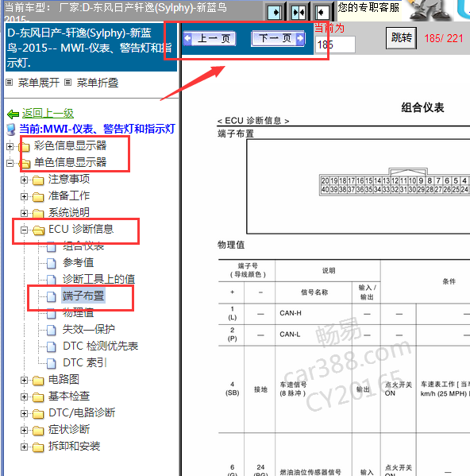Viewport: 470px width, 476px height.
Task: Click the folder icon beside 电路图
Action: 38,381
